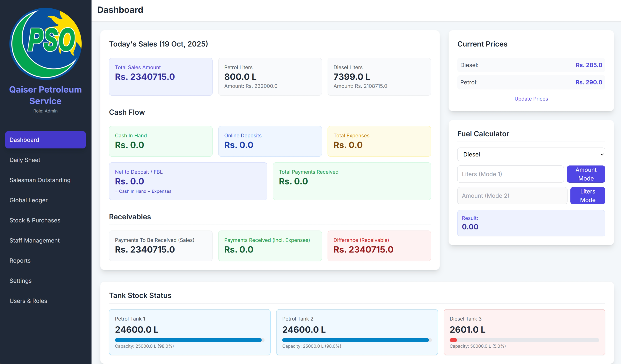Open Staff Management section
The image size is (621, 364).
click(35, 240)
